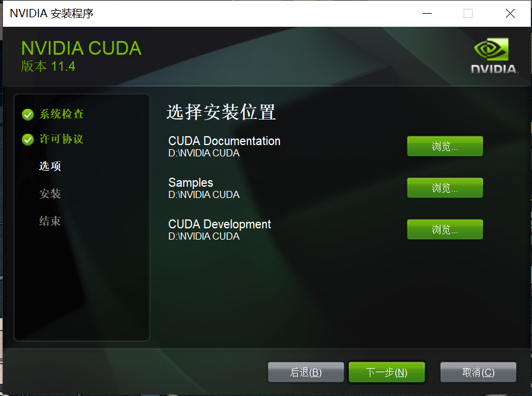Click the CUDA Documentation install path text
The image size is (532, 396).
(x=204, y=153)
